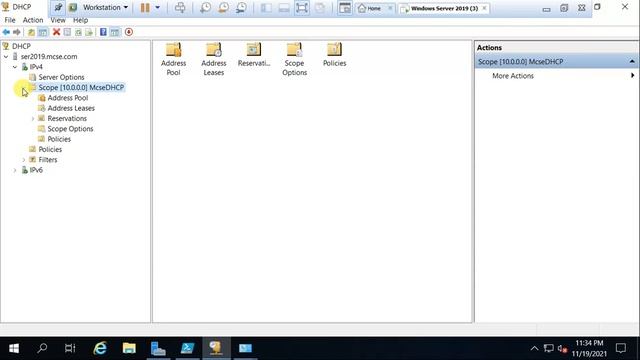
Task: Toggle the Show/Hide Action Pane toolbar icon
Action: pos(115,32)
